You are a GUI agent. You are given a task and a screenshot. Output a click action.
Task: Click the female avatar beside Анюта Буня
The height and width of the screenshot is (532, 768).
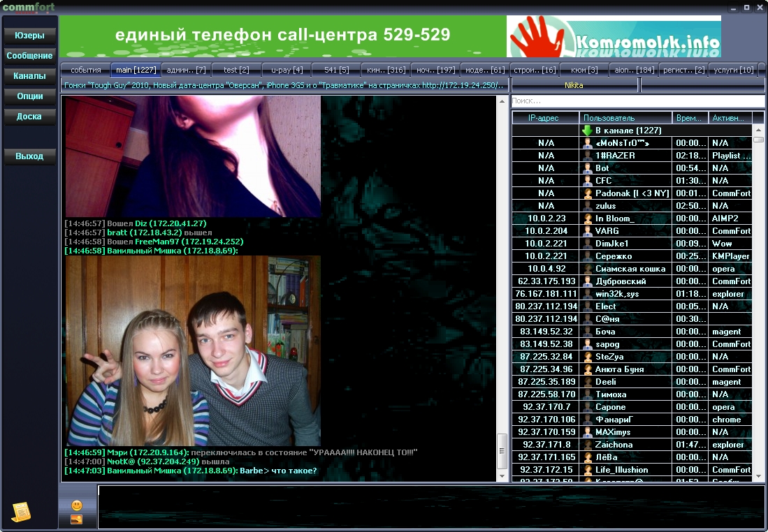(x=588, y=369)
